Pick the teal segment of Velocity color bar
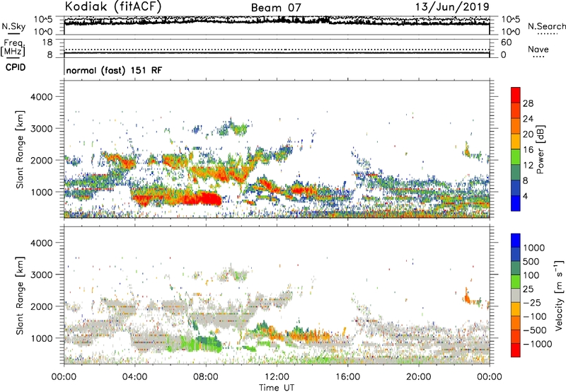The height and width of the screenshot is (392, 566). (x=516, y=268)
